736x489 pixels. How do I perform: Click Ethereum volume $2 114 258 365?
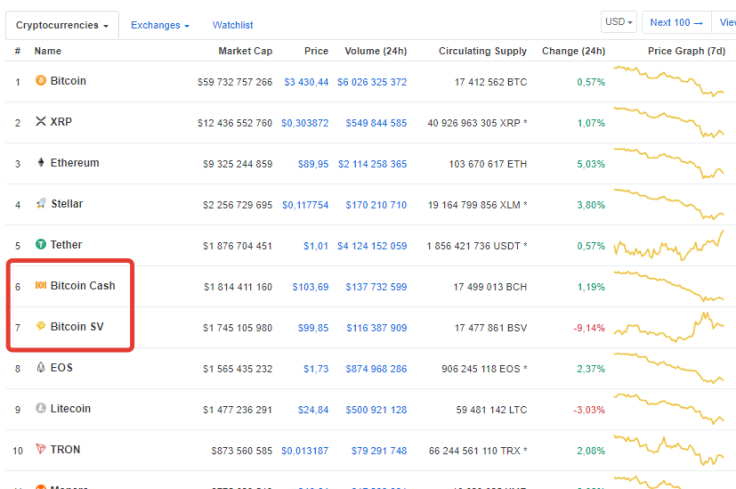372,164
